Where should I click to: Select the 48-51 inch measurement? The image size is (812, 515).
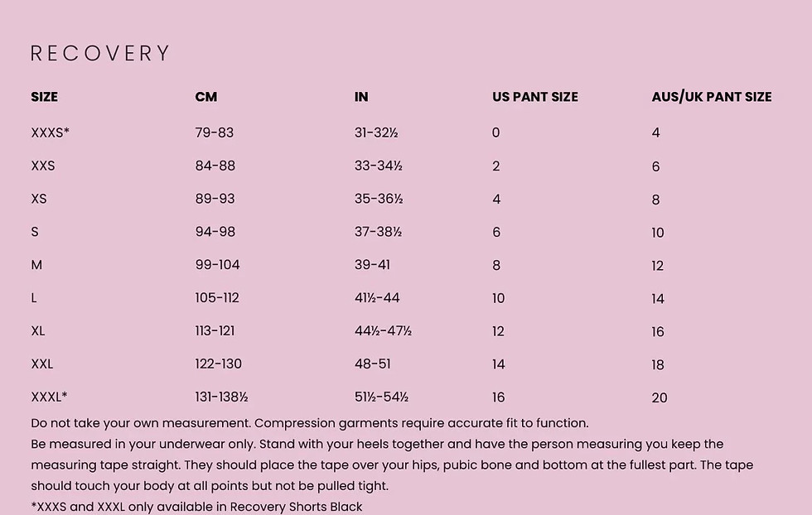[372, 363]
